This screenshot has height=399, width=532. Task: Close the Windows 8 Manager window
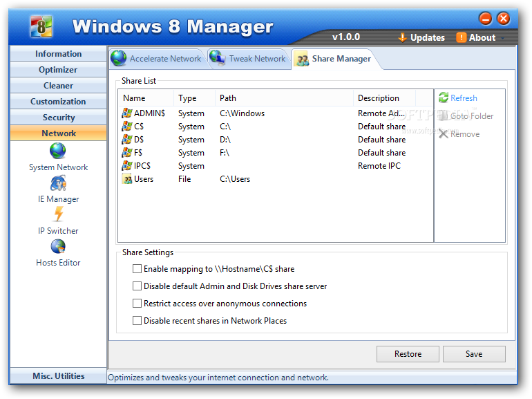(x=504, y=19)
